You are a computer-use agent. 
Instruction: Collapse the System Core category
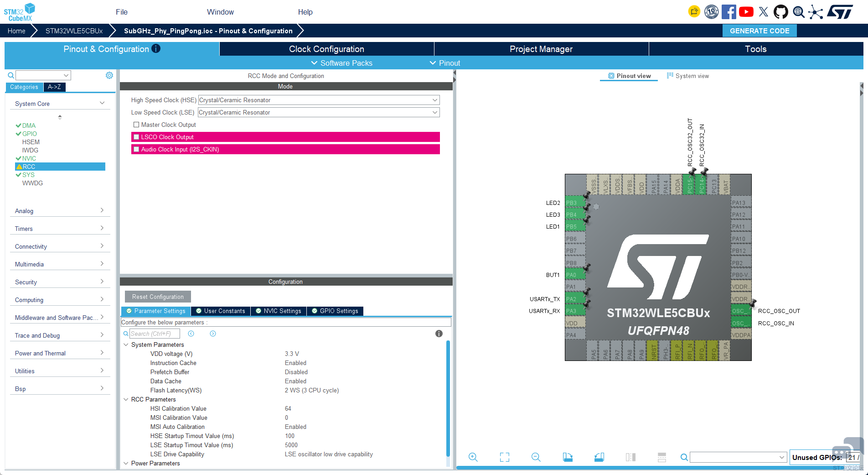point(60,104)
